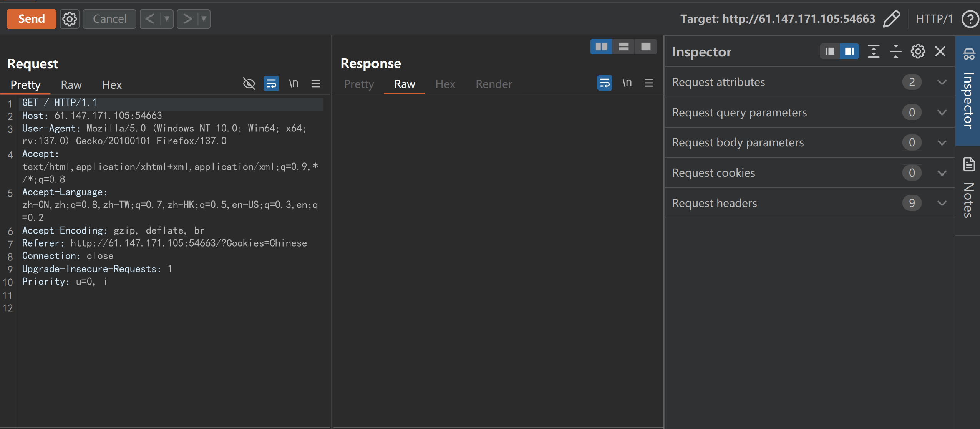This screenshot has height=429, width=980.
Task: Click Inspector expand all sections icon
Action: point(874,51)
